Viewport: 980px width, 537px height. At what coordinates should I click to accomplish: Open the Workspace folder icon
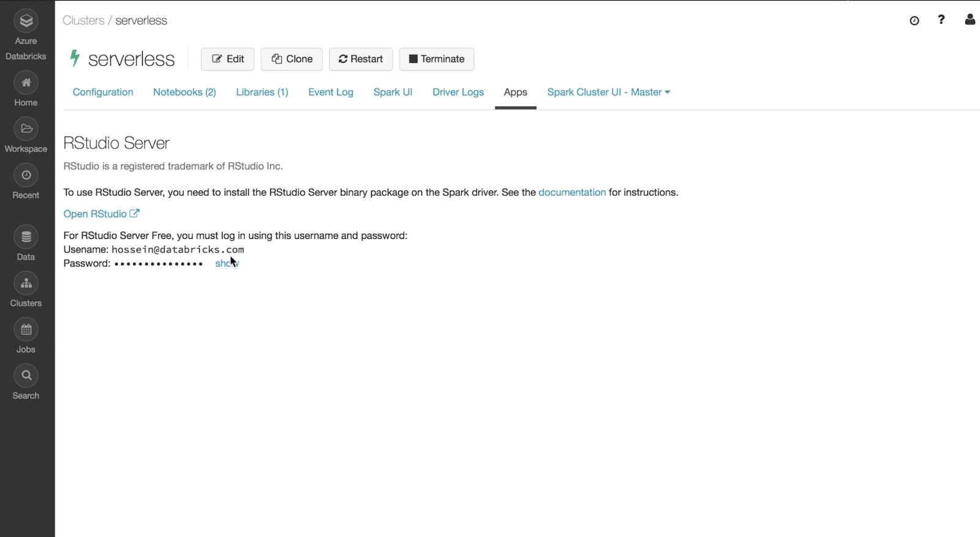tap(26, 129)
